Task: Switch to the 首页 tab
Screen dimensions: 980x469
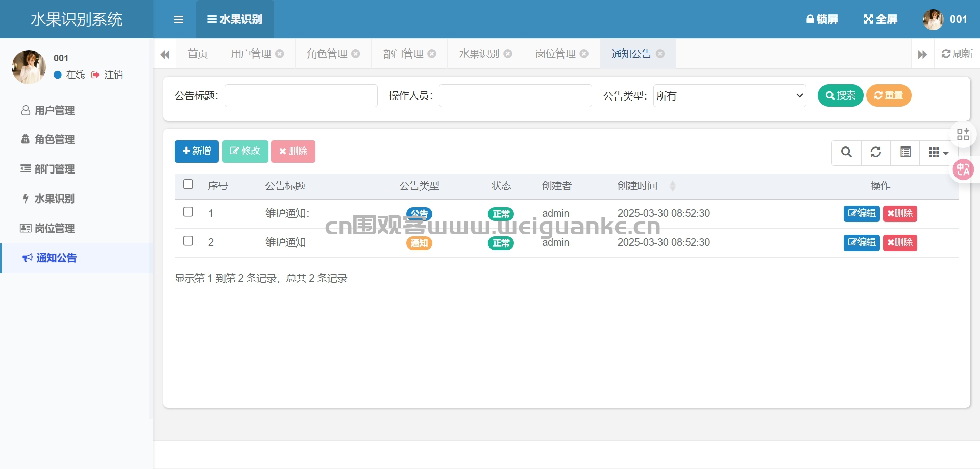Action: (198, 54)
